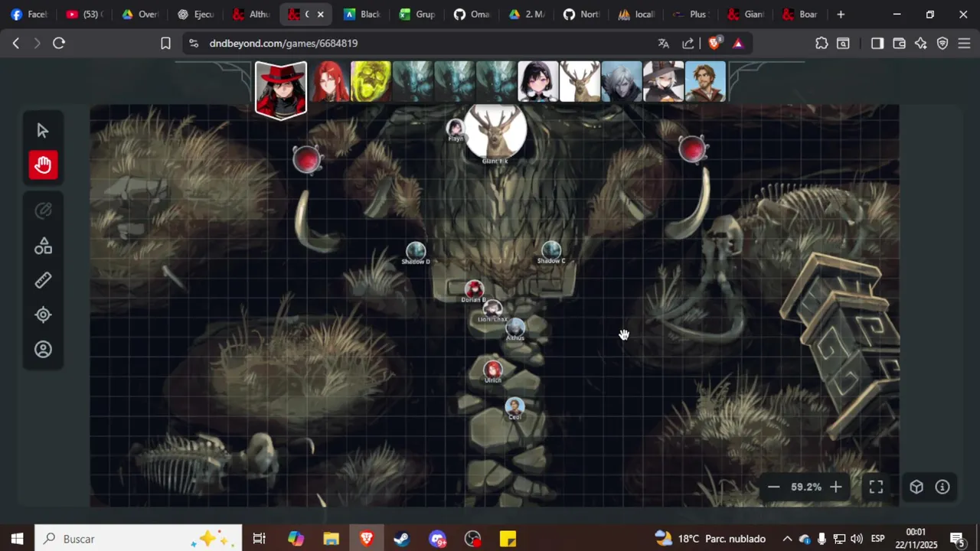Open the share page icon

(688, 44)
